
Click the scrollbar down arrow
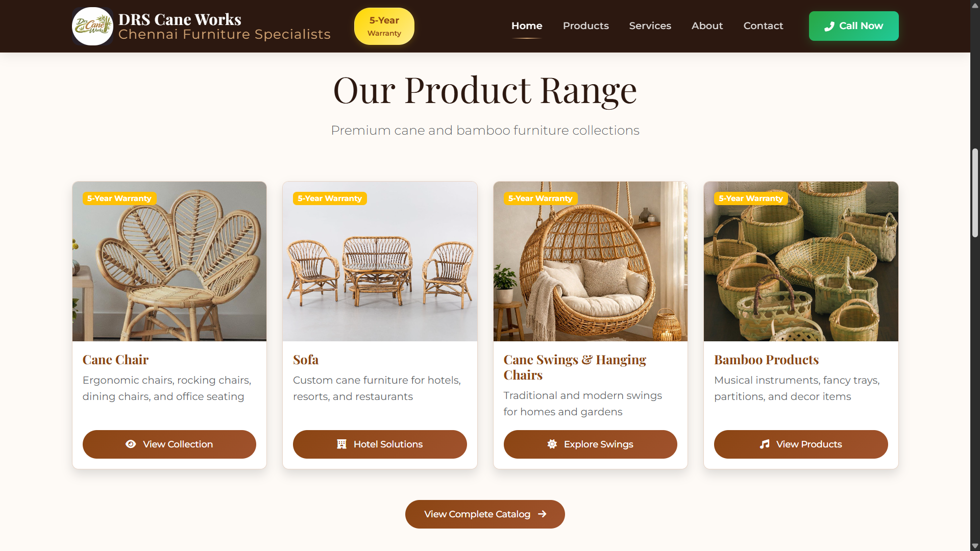pos(975,546)
